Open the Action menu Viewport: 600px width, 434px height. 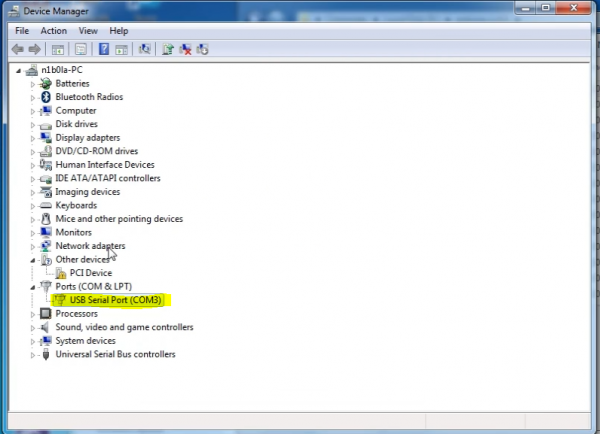pyautogui.click(x=54, y=31)
